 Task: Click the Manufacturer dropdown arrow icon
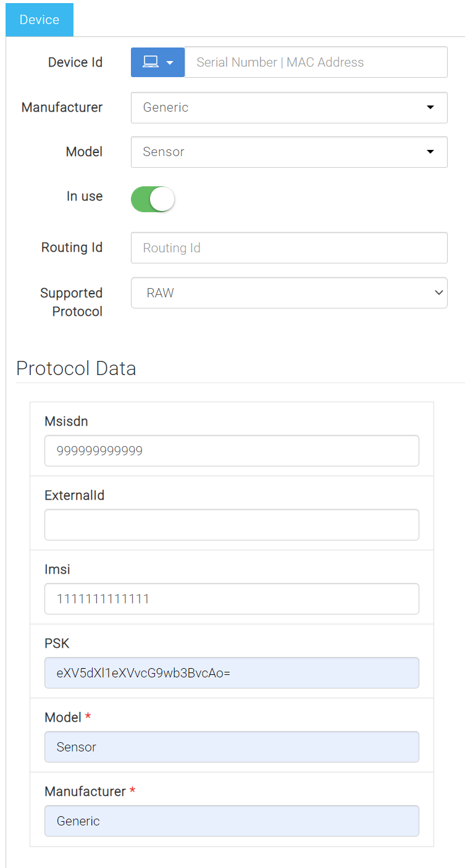coord(430,107)
